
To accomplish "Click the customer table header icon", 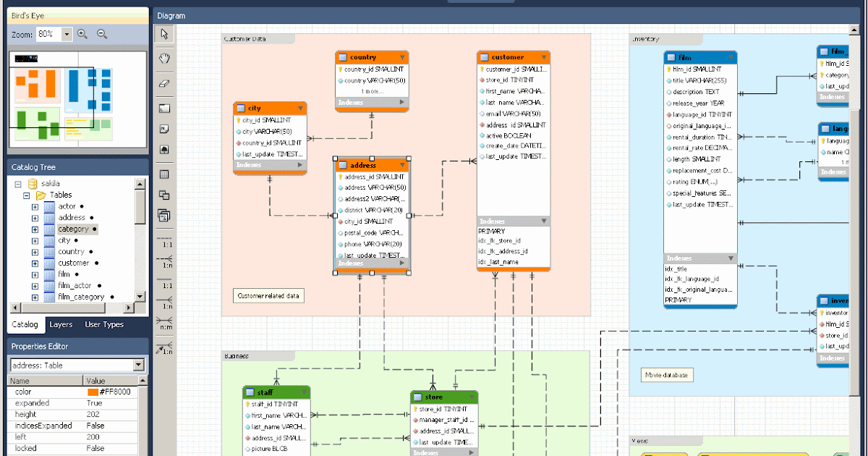I will tap(484, 57).
